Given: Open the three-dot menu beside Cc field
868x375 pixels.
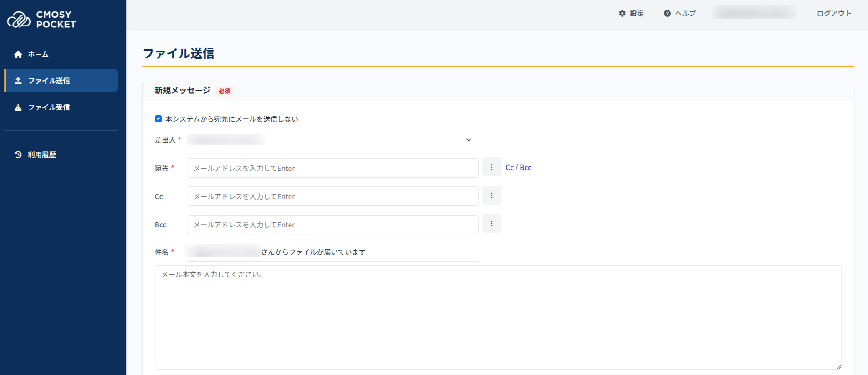Looking at the screenshot, I should tap(491, 195).
